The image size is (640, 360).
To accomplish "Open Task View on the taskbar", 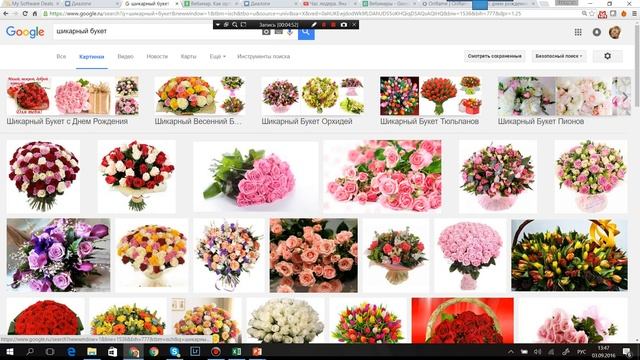I will [x=50, y=351].
